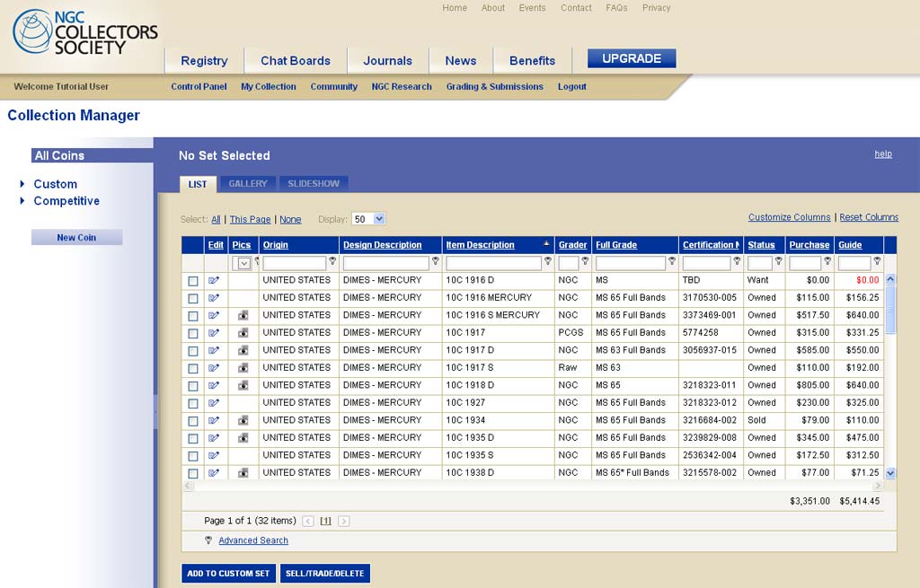
Task: Open the Chat Boards tab
Action: coord(295,61)
